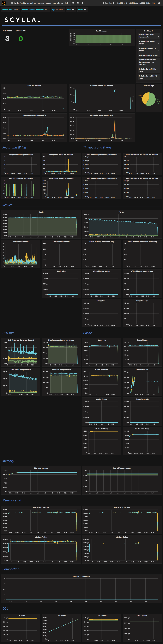The width and height of the screenshot is (163, 644).
Task: Open Foreground Reads per Instance panel menu
Action: pyautogui.click(x=61, y=154)
